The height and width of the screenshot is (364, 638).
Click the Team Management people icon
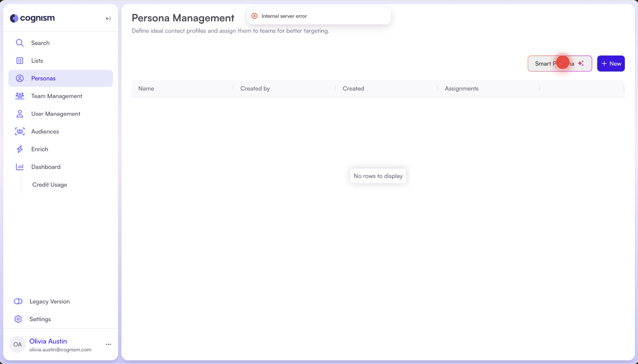click(x=20, y=96)
